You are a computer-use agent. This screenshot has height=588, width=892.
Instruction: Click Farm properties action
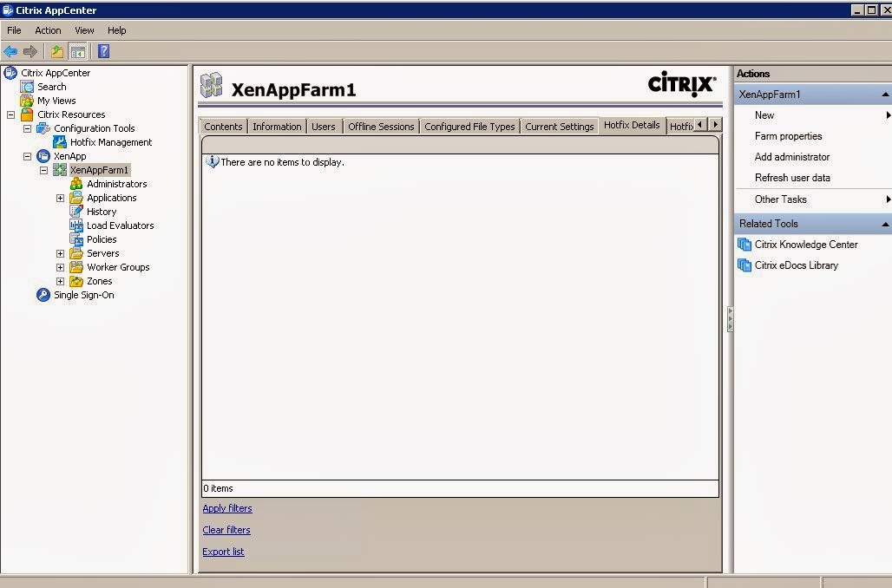point(789,136)
